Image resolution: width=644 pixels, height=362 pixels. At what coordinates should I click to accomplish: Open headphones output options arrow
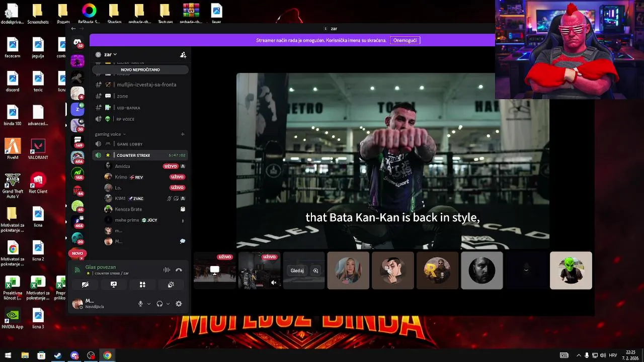click(x=168, y=304)
